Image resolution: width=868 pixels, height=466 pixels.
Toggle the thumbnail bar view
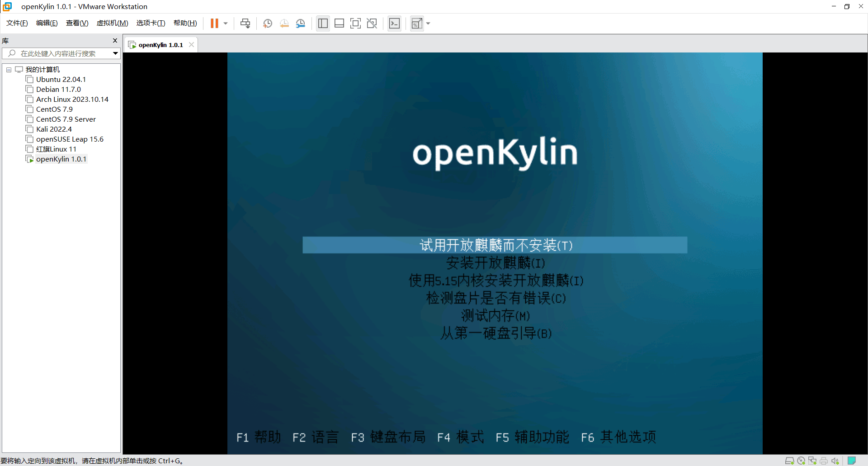339,24
